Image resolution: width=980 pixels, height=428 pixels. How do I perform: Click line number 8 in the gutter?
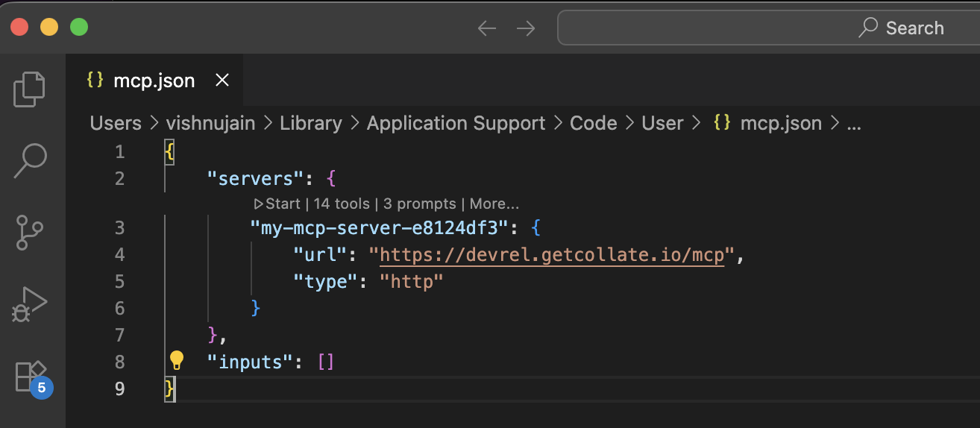point(120,362)
